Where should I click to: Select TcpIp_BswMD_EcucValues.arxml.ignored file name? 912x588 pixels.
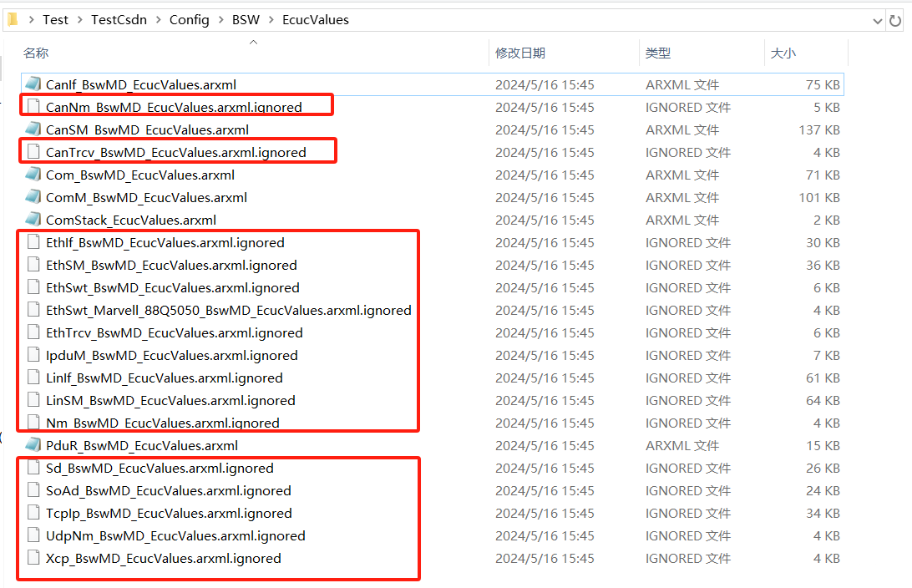click(x=169, y=513)
